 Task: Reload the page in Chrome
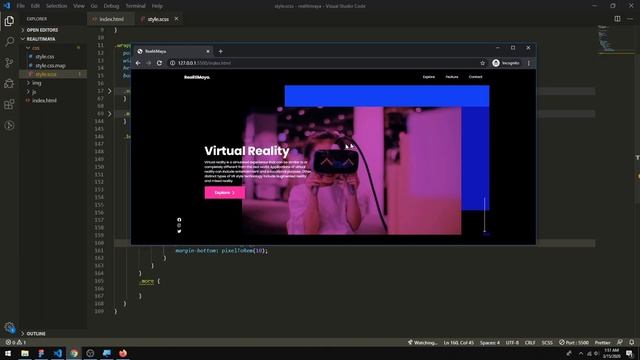tap(159, 63)
